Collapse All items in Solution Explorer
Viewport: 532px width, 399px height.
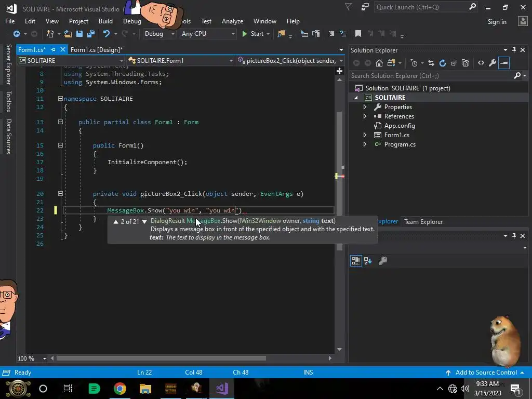454,63
